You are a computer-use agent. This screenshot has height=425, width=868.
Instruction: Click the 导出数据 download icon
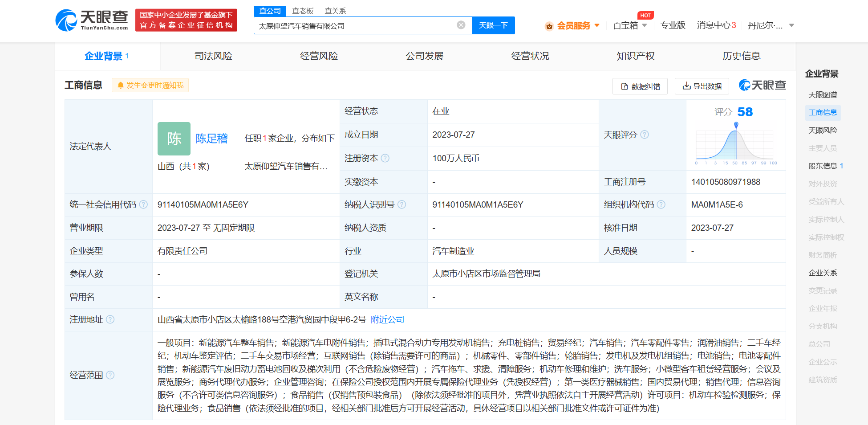pyautogui.click(x=686, y=86)
